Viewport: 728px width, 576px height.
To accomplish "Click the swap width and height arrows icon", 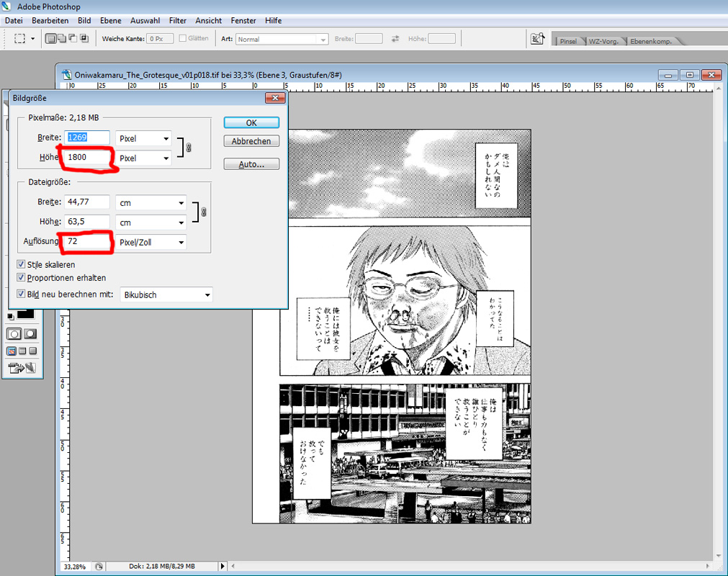I will 395,39.
